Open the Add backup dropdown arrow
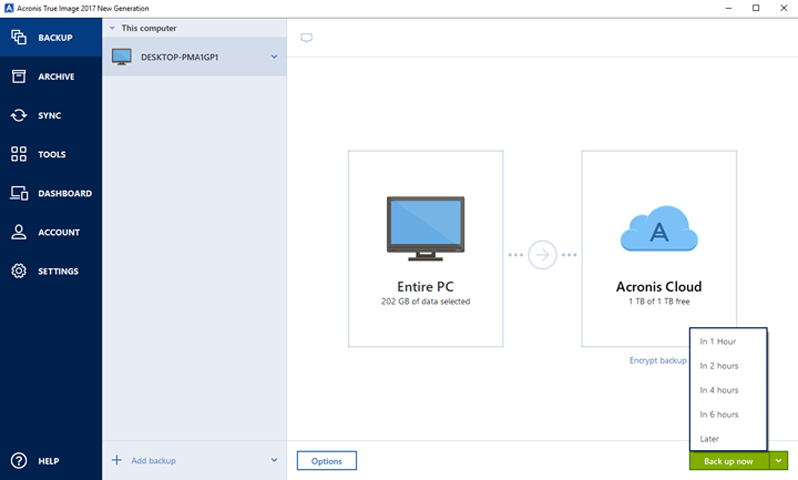The image size is (798, 480). [274, 460]
